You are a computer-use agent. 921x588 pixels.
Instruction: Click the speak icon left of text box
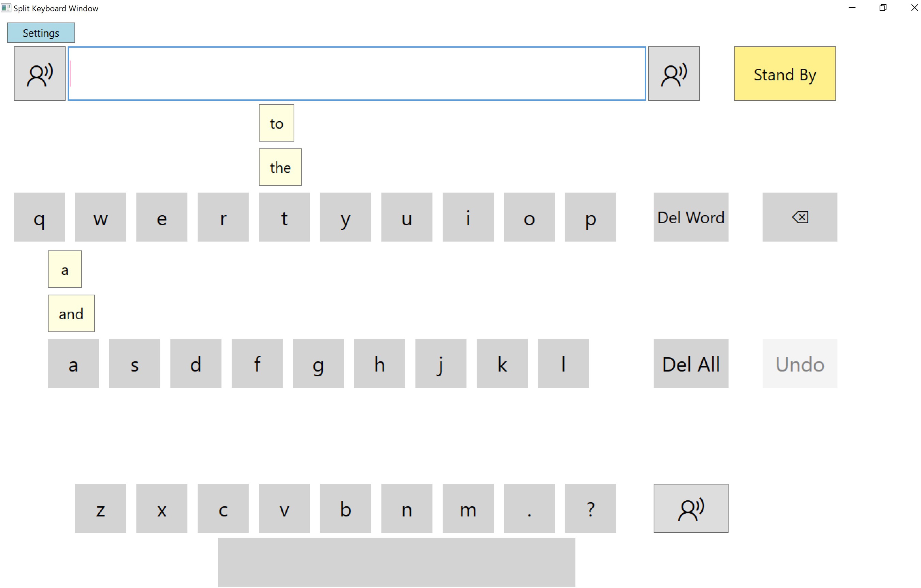(39, 73)
